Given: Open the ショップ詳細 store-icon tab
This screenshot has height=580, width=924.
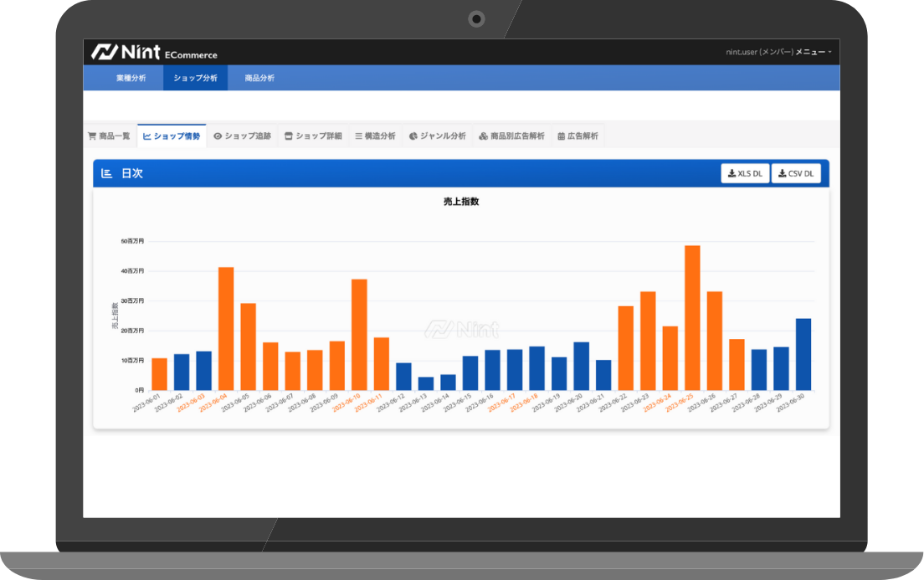Looking at the screenshot, I should [313, 136].
